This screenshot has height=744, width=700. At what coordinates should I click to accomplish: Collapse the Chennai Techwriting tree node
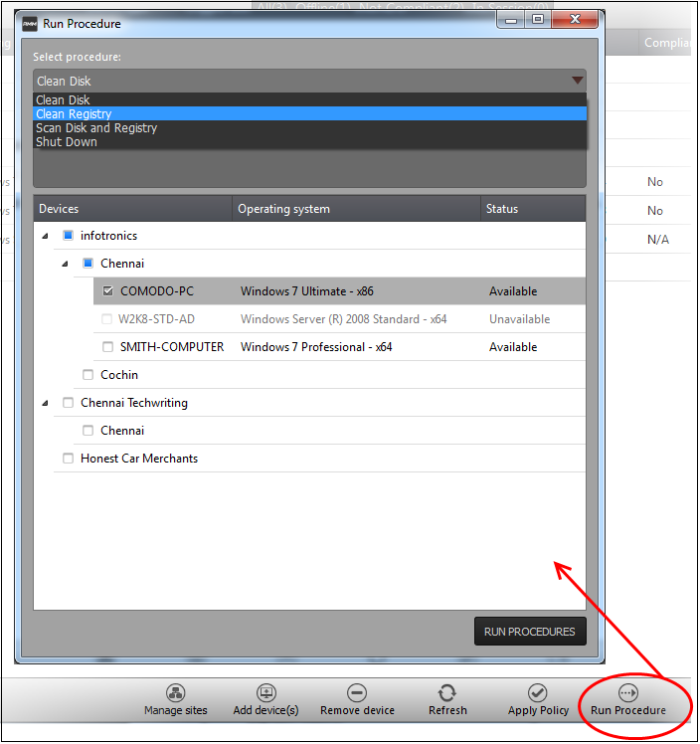click(x=45, y=403)
